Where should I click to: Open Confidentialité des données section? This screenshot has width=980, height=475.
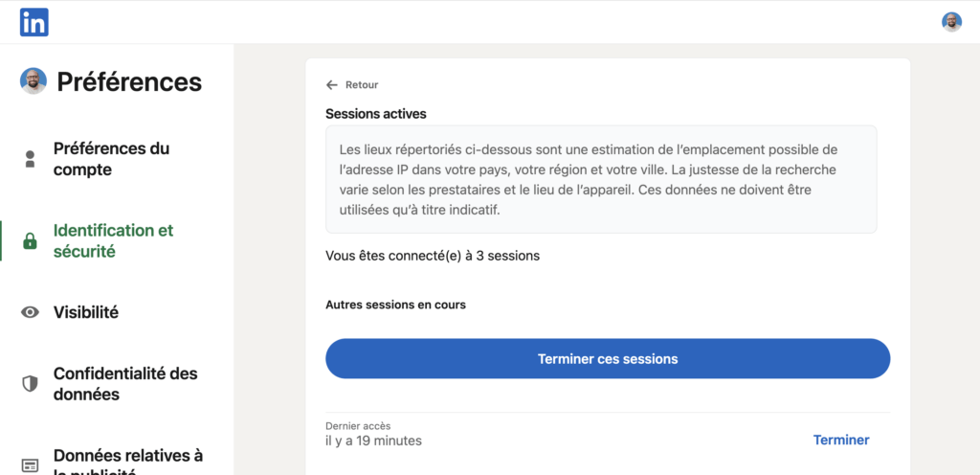[125, 383]
